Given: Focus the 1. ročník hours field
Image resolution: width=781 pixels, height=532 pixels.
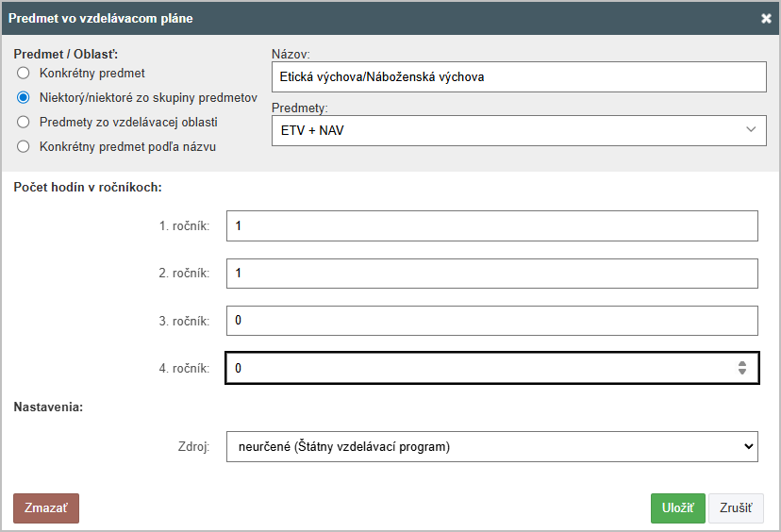Looking at the screenshot, I should click(492, 225).
